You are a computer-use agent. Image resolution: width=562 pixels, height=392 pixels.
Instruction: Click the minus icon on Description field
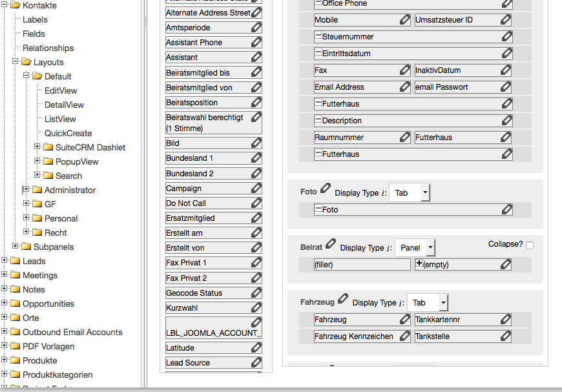pyautogui.click(x=318, y=119)
